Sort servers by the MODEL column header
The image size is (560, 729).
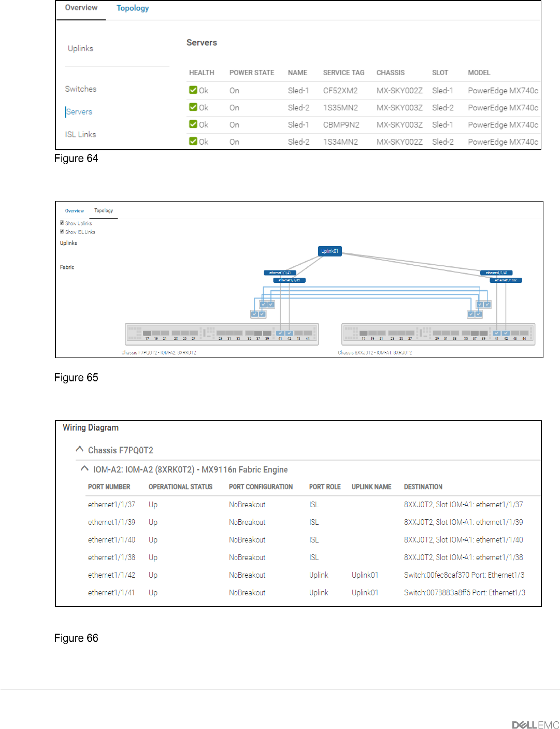click(x=479, y=73)
